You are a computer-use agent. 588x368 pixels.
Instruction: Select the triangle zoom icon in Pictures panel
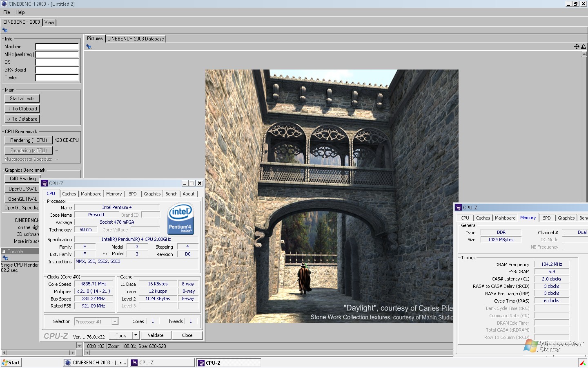pyautogui.click(x=584, y=47)
